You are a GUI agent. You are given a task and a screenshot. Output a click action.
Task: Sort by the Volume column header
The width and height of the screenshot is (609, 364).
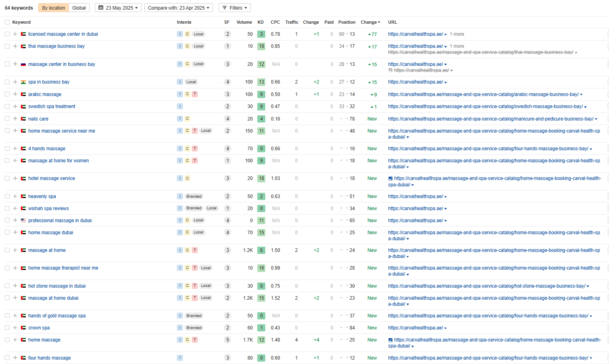(x=244, y=22)
